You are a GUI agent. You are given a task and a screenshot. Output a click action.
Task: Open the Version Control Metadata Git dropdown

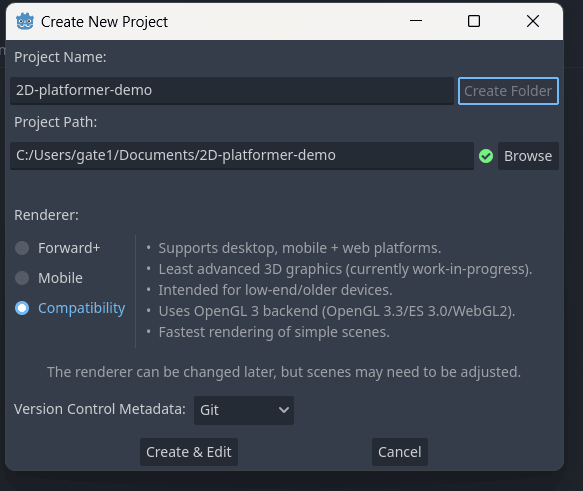click(244, 410)
